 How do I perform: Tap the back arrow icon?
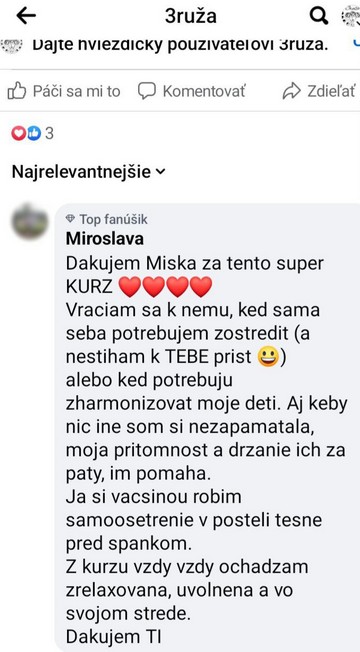click(x=26, y=16)
